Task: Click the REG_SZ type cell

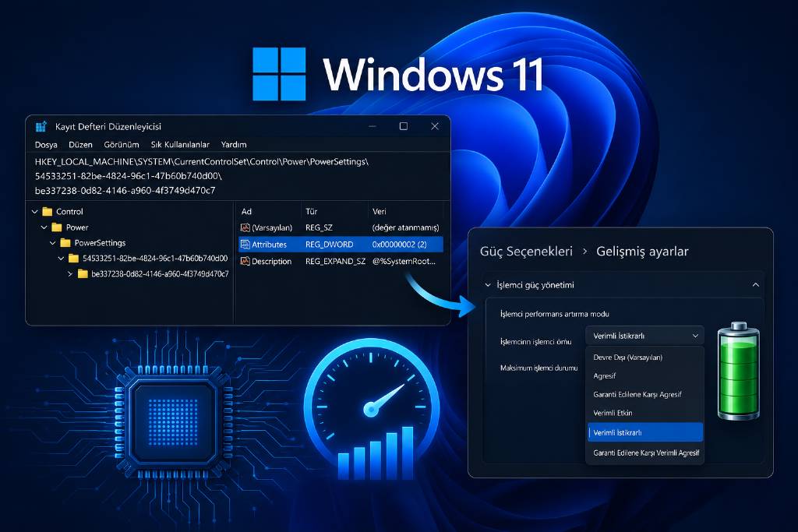Action: pyautogui.click(x=319, y=227)
